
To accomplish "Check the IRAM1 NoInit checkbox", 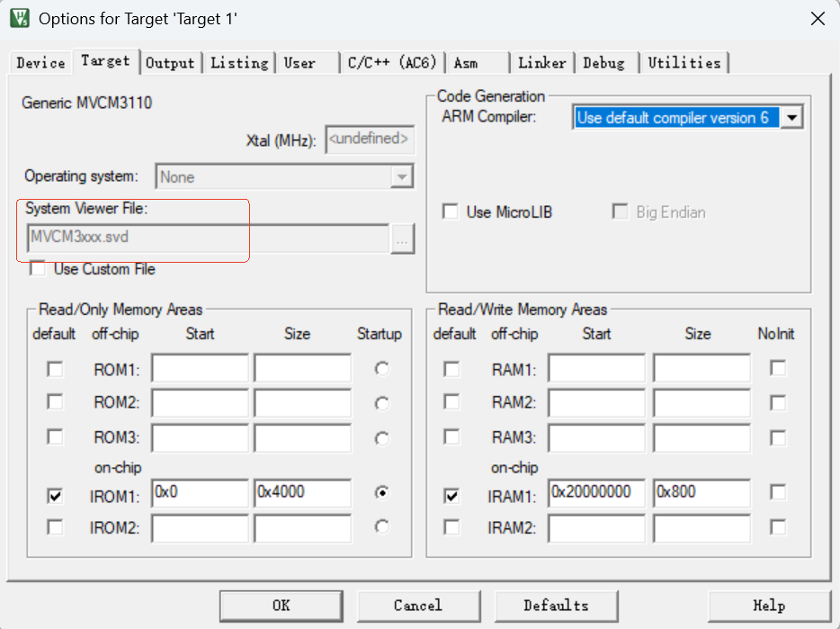I will pyautogui.click(x=777, y=492).
